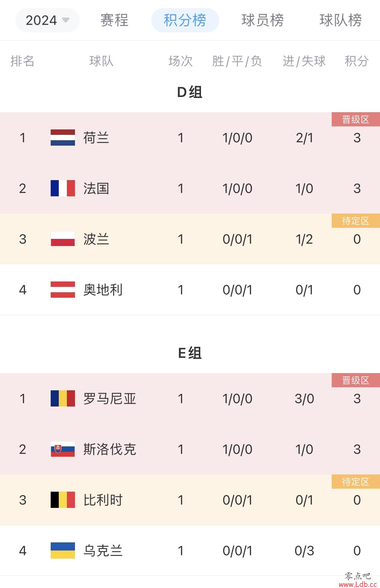The image size is (380, 588).
Task: Open the 荷兰 team name link
Action: coord(96,138)
